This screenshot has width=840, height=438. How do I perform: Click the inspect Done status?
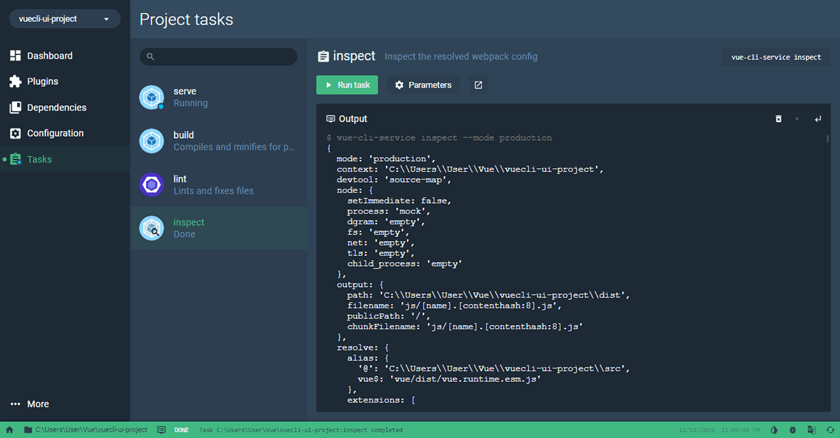(184, 234)
